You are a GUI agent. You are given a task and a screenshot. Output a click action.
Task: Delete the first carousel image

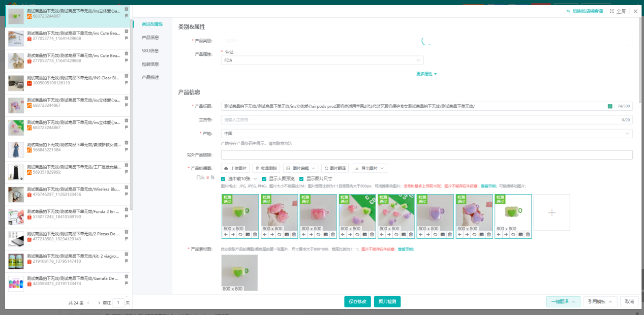click(x=255, y=234)
